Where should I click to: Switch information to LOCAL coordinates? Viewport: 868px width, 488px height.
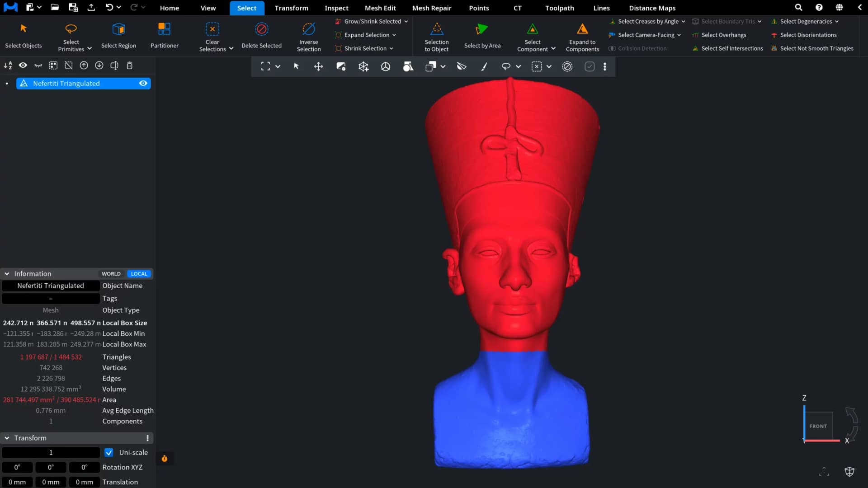point(139,274)
